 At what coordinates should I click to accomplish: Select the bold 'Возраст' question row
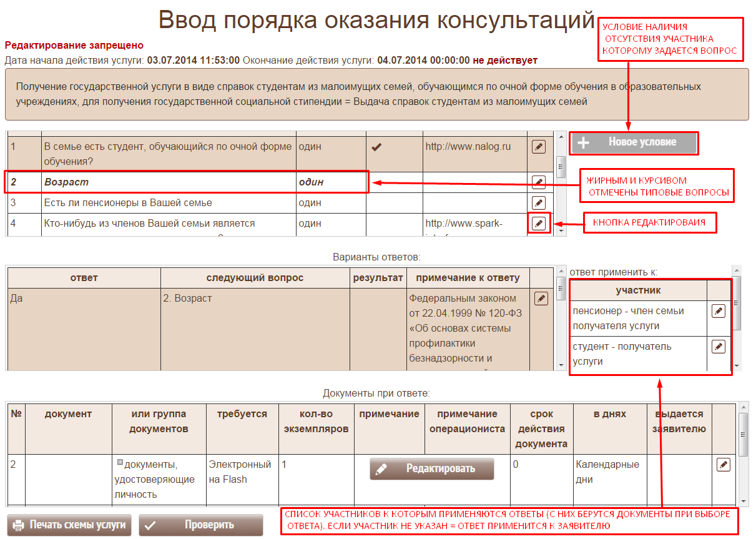pos(169,182)
